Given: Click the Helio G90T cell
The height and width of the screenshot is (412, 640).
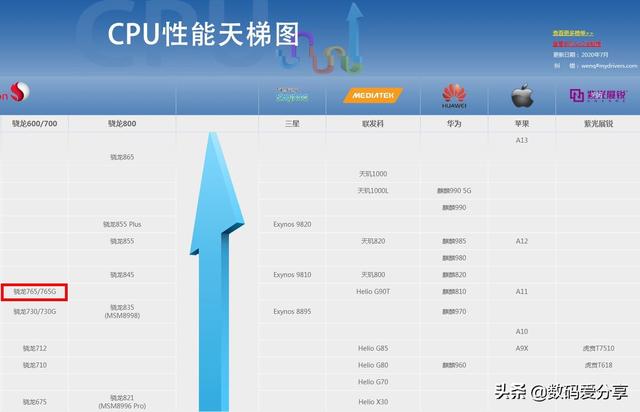Looking at the screenshot, I should click(x=373, y=291).
